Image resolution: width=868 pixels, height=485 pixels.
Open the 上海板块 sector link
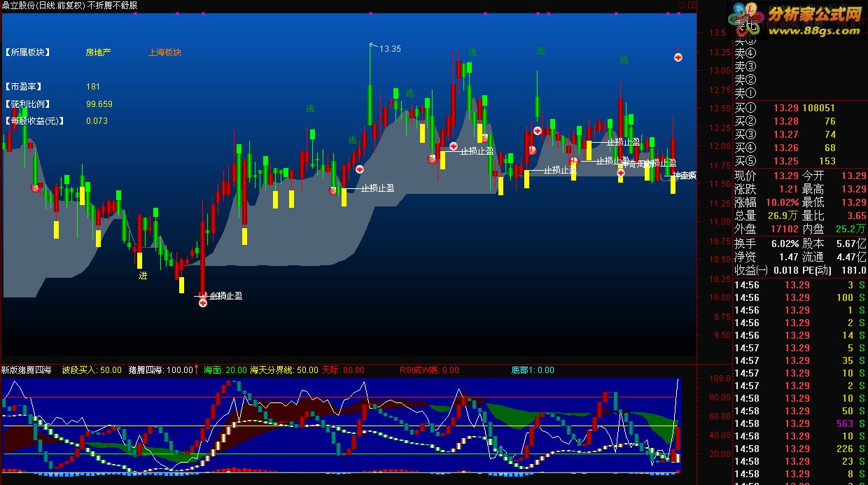point(165,52)
